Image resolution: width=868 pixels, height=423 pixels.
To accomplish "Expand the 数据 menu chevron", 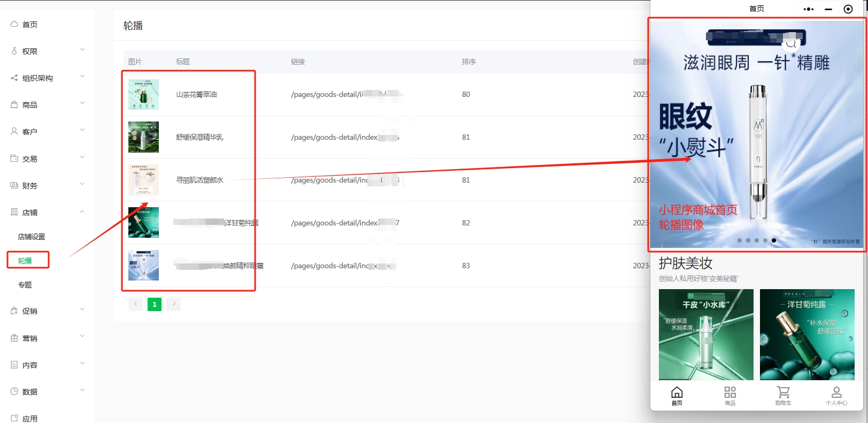I will pos(82,390).
